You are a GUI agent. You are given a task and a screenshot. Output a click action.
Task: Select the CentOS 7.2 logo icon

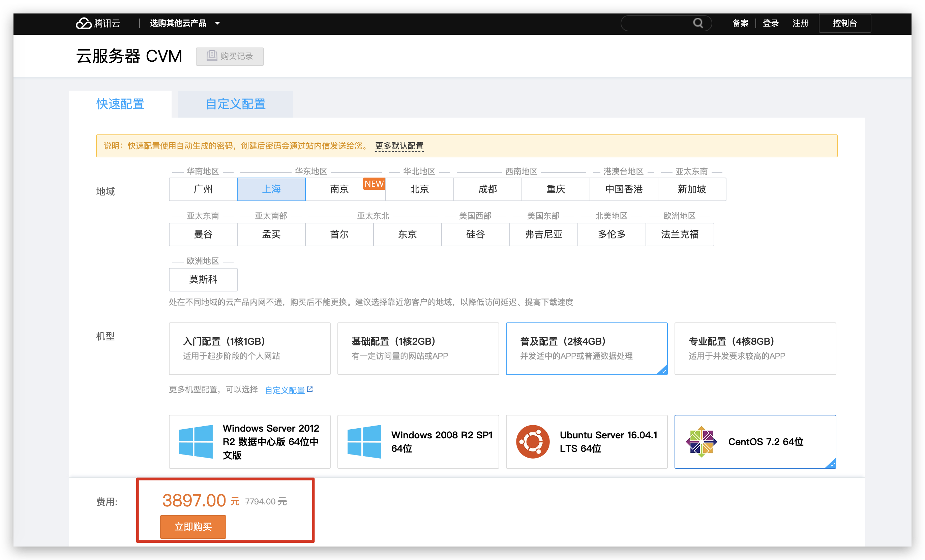point(701,442)
